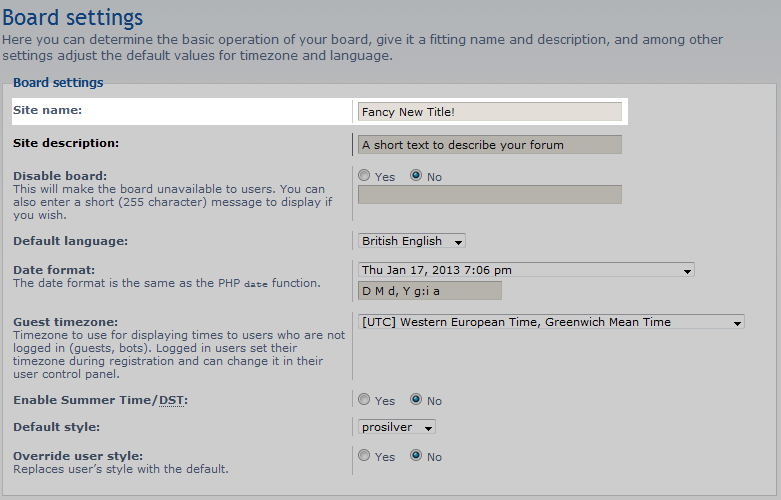The image size is (781, 500).
Task: Select Yes for Enable Summer Time/DST
Action: click(x=365, y=400)
